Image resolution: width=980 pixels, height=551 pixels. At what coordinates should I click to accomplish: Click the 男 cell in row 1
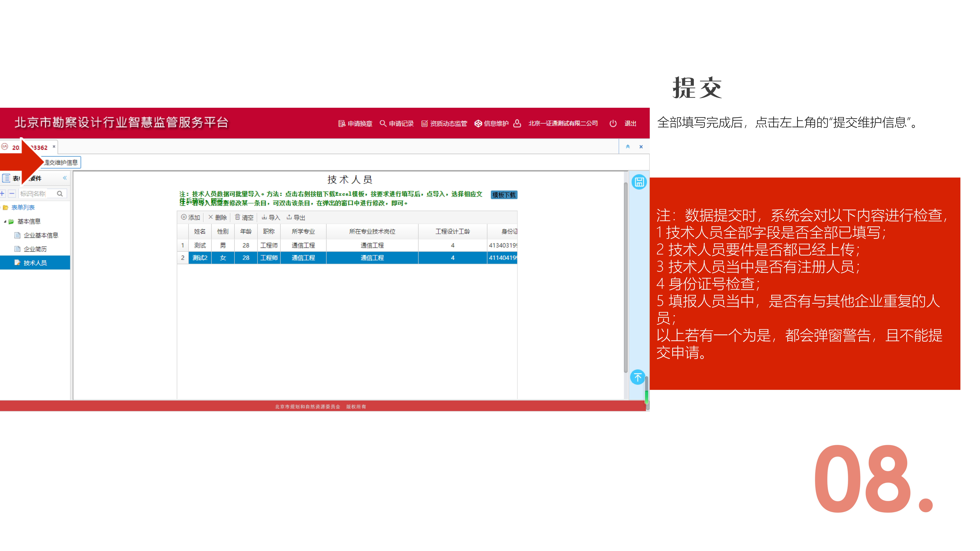223,245
